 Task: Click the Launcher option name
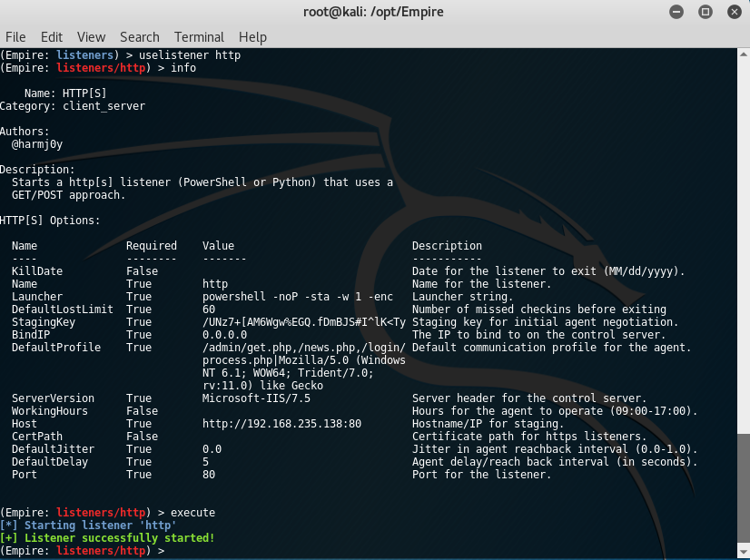coord(37,297)
